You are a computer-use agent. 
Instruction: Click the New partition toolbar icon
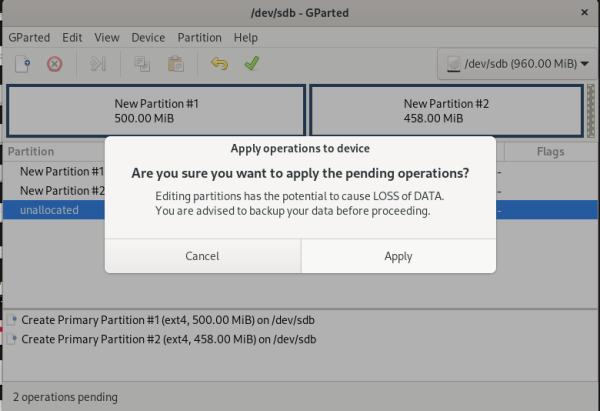click(22, 64)
